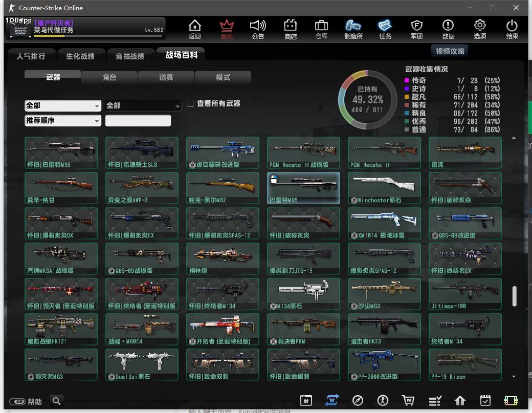The width and height of the screenshot is (532, 413).
Task: Click the 超凡 orange legend swatch
Action: coord(407,97)
